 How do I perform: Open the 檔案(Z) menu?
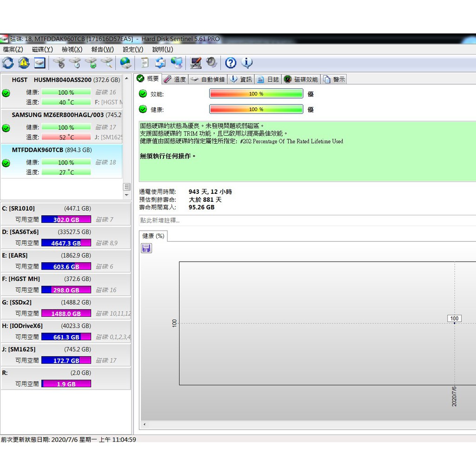click(13, 49)
